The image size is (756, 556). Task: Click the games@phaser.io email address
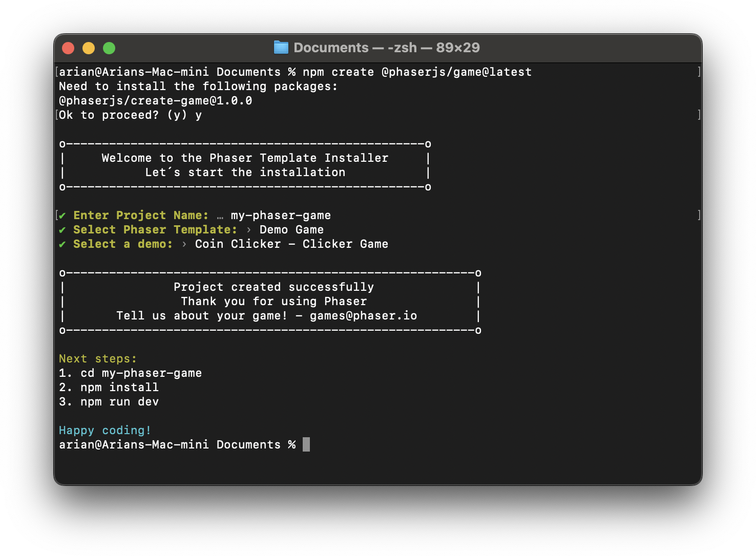[364, 316]
